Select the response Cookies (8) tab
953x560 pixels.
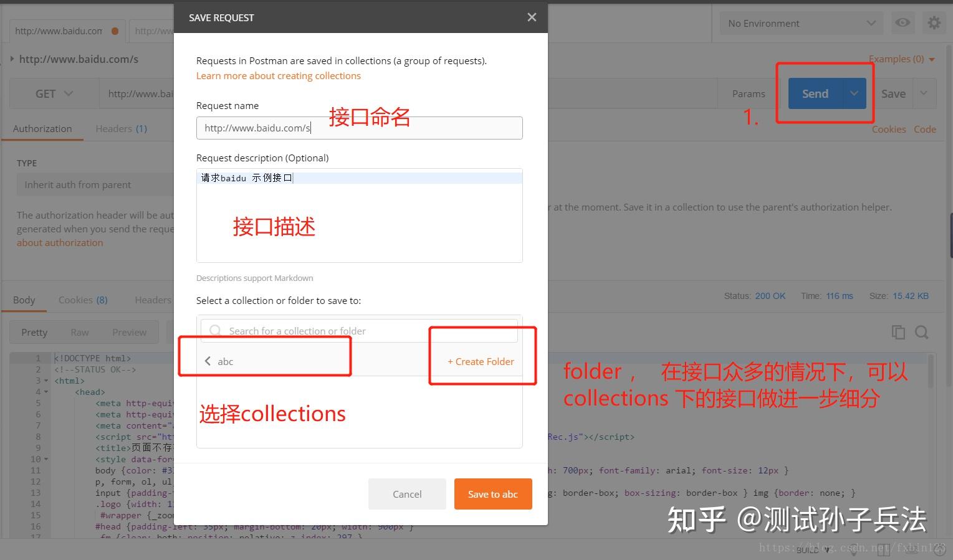tap(83, 300)
